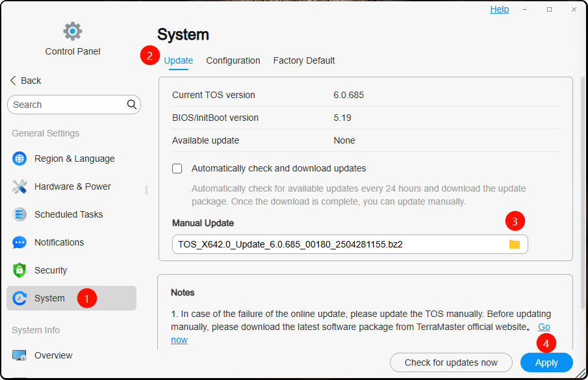Viewport: 588px width, 380px height.
Task: Click the Hardware & Power tools icon
Action: 19,186
